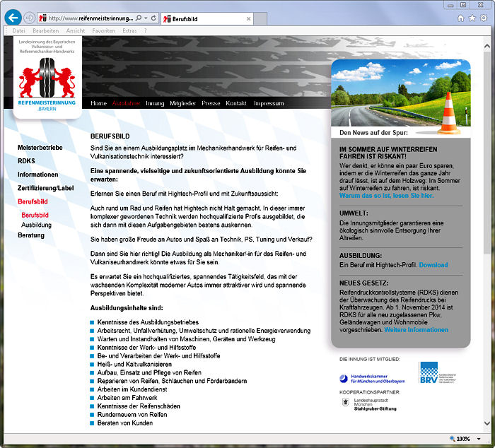
Task: Maximize the browser window
Action: tap(463, 4)
